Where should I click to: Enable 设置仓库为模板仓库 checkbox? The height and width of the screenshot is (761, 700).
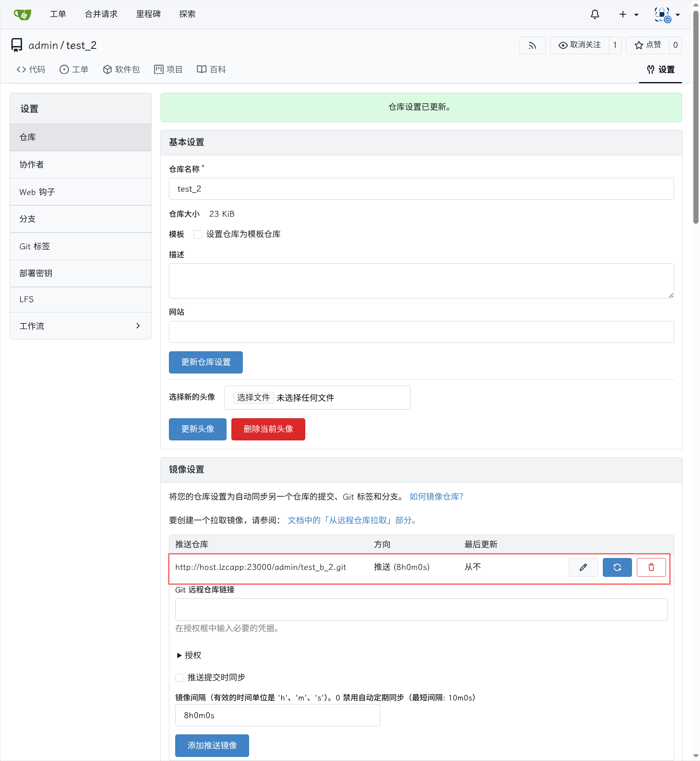198,234
